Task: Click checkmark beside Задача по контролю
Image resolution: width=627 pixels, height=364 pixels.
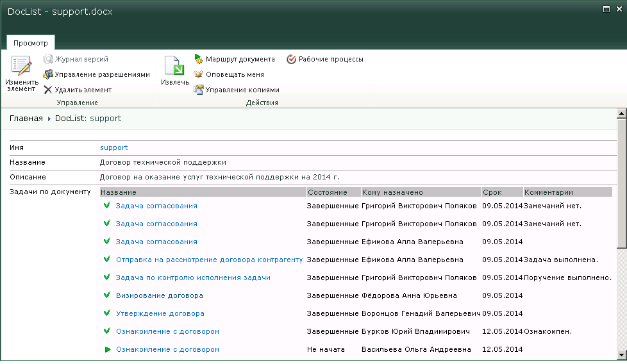Action: click(107, 277)
